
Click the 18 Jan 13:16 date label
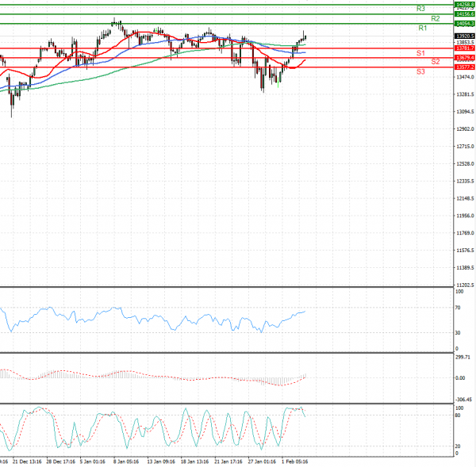point(194,461)
